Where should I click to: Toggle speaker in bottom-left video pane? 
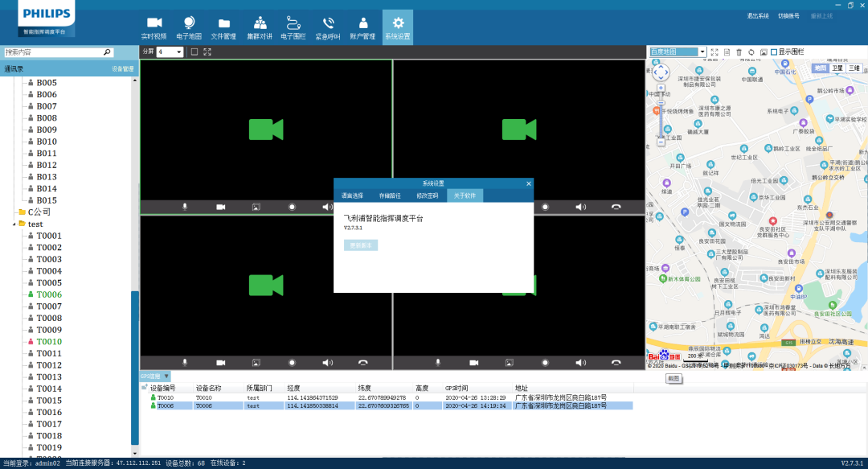pyautogui.click(x=328, y=363)
